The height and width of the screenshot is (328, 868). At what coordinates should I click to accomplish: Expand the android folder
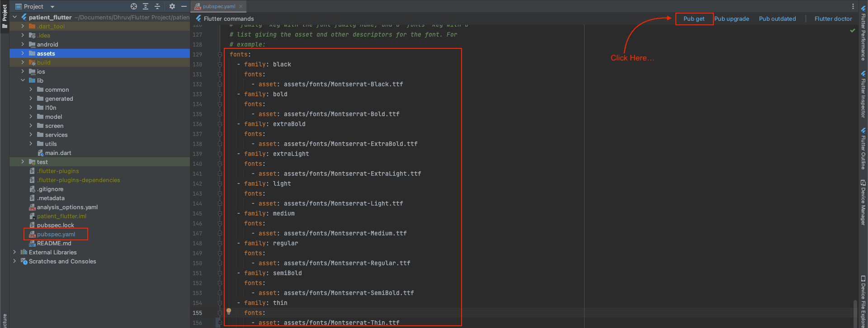[23, 44]
